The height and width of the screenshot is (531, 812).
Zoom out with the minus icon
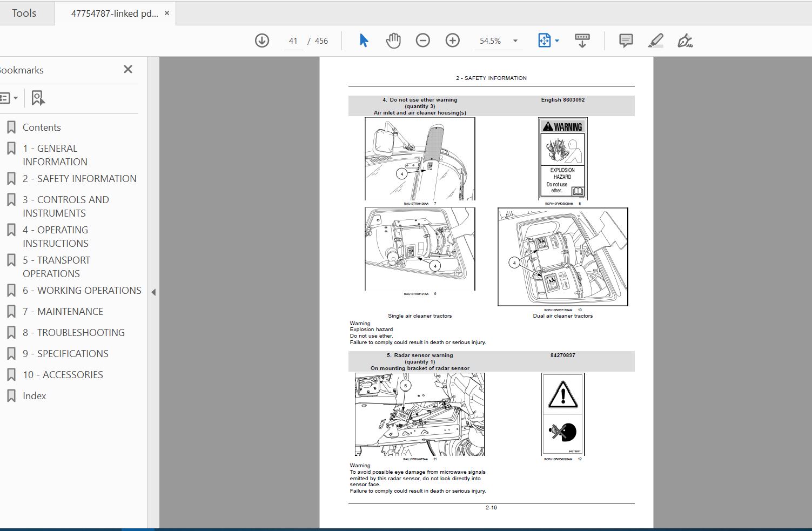(423, 41)
